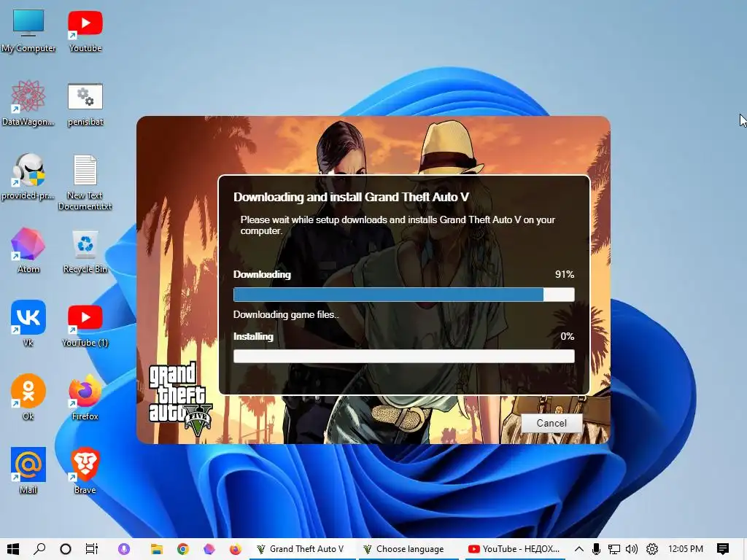The image size is (747, 560).
Task: Open the settings gear tray icon
Action: (651, 549)
